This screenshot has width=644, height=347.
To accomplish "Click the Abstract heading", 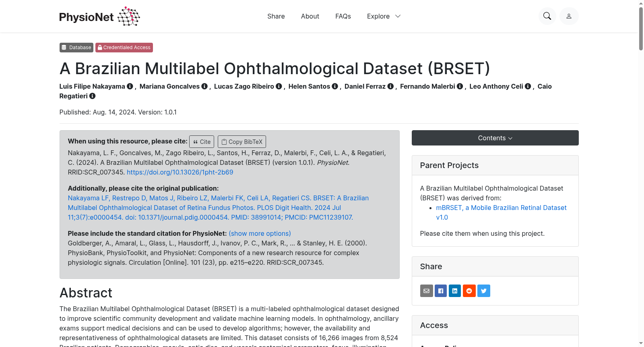I will tap(86, 293).
